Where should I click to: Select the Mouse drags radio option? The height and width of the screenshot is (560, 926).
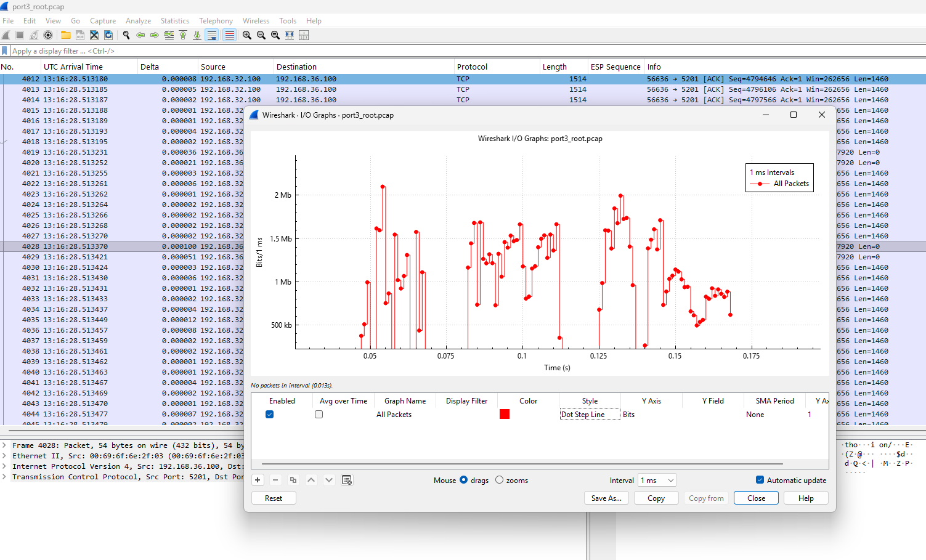464,480
